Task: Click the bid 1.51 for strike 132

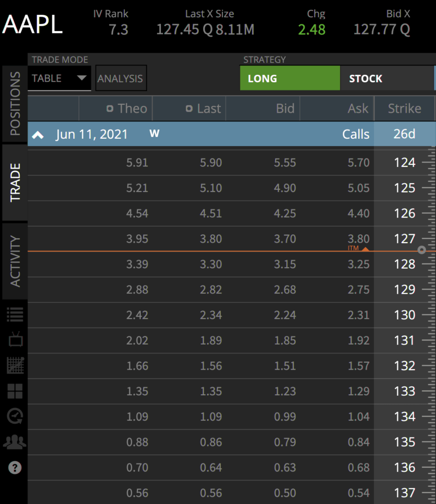Action: [284, 366]
